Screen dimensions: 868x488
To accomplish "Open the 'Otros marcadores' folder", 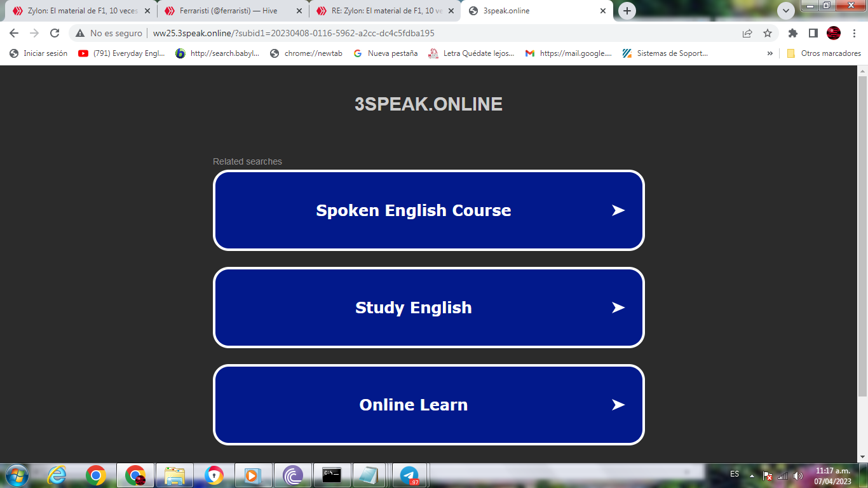I will pos(824,53).
